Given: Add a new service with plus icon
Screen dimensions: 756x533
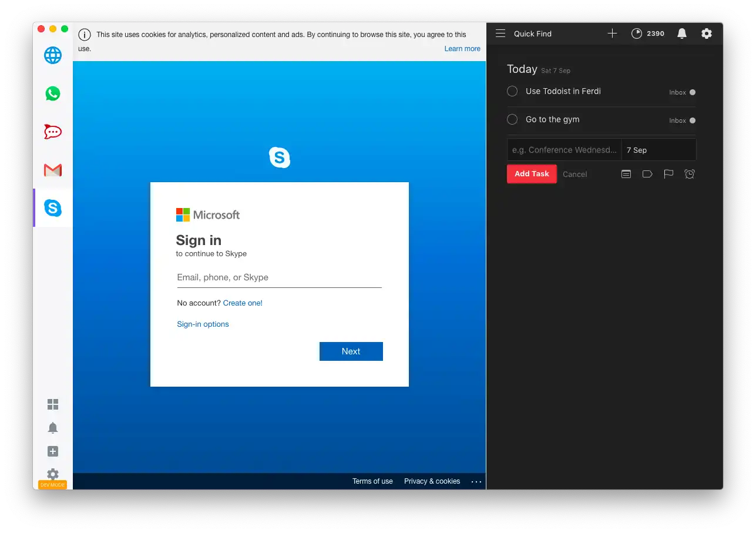Looking at the screenshot, I should [53, 451].
